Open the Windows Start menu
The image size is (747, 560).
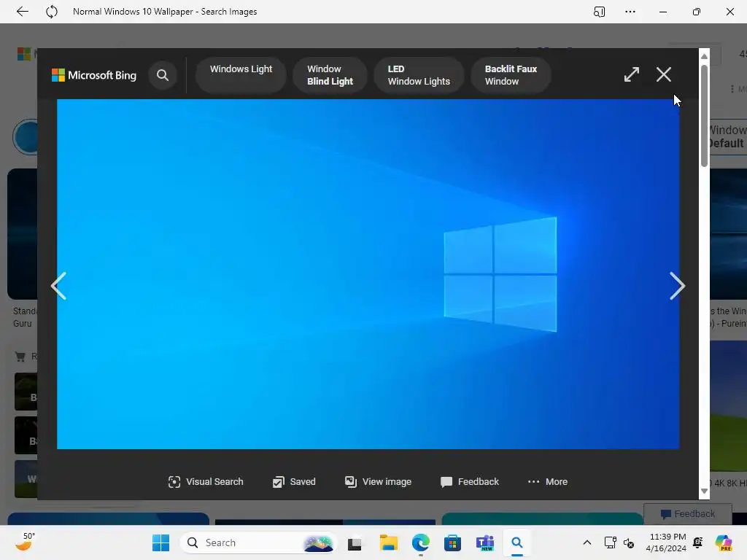pyautogui.click(x=160, y=542)
